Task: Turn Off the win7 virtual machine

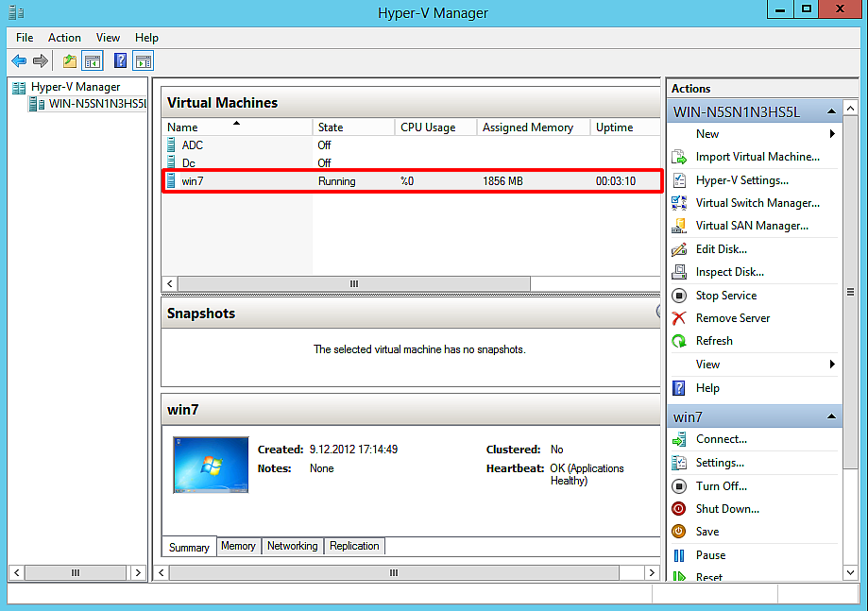Action: [x=727, y=485]
